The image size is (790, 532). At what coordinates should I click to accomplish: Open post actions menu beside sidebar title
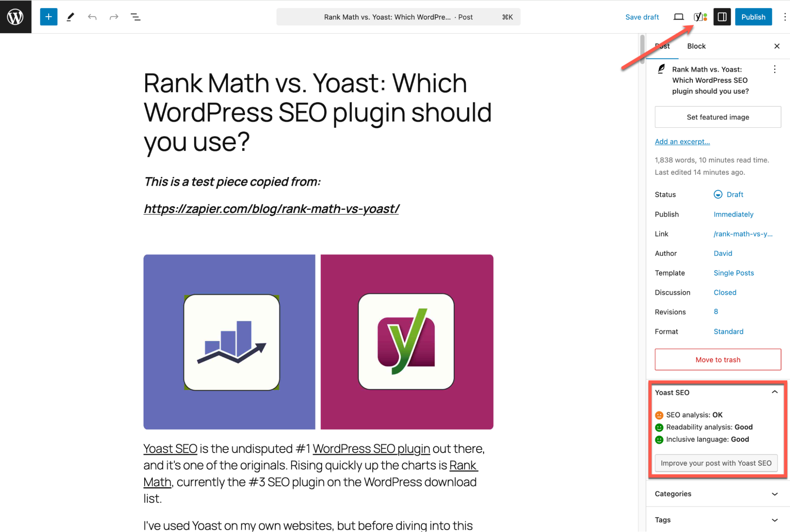pyautogui.click(x=775, y=69)
